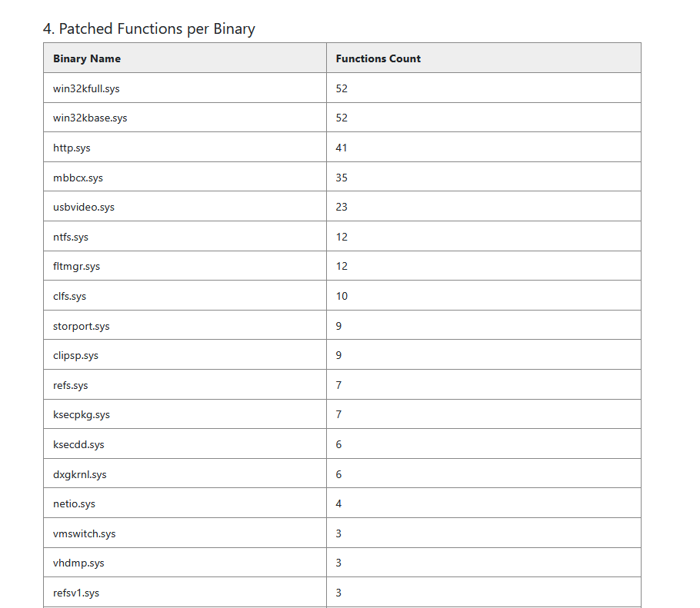700x608 pixels.
Task: Click the clipsp.sys binary name
Action: coord(75,356)
